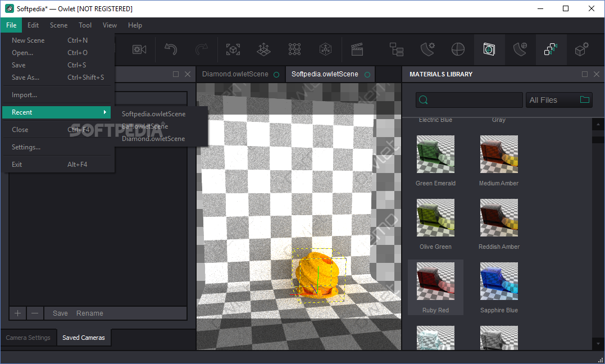This screenshot has width=605, height=364.
Task: Click Import... in the File menu
Action: tap(57, 94)
